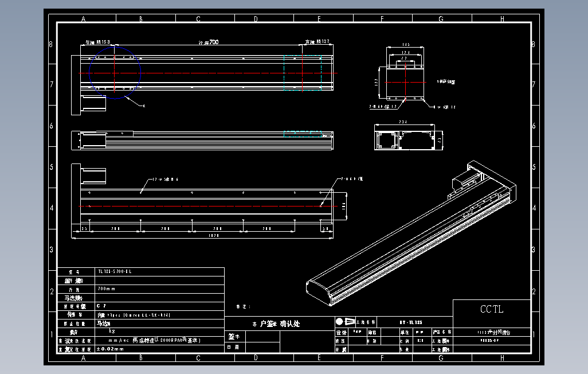Select the 备注 remarks label
This screenshot has width=588, height=374.
click(x=243, y=306)
